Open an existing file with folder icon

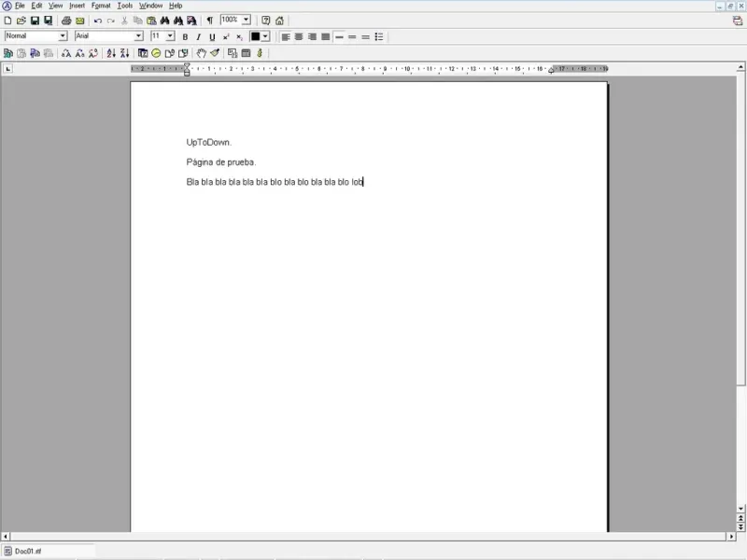coord(21,21)
